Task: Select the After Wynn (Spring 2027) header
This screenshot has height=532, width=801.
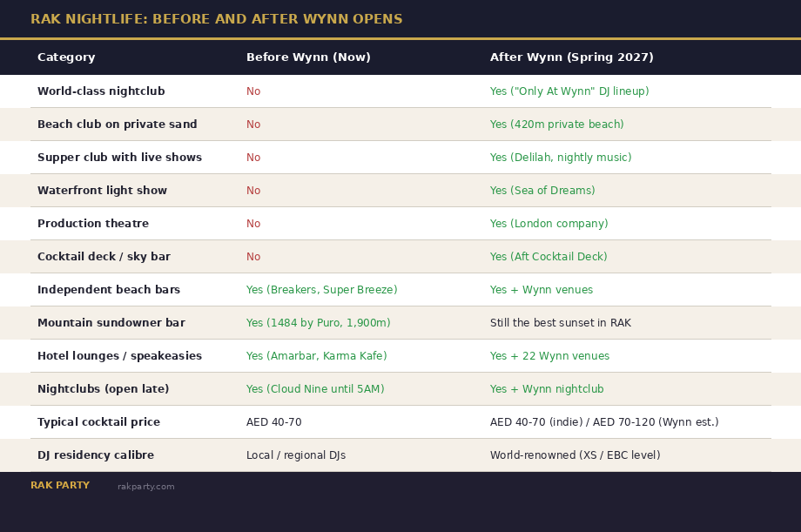Action: (571, 57)
